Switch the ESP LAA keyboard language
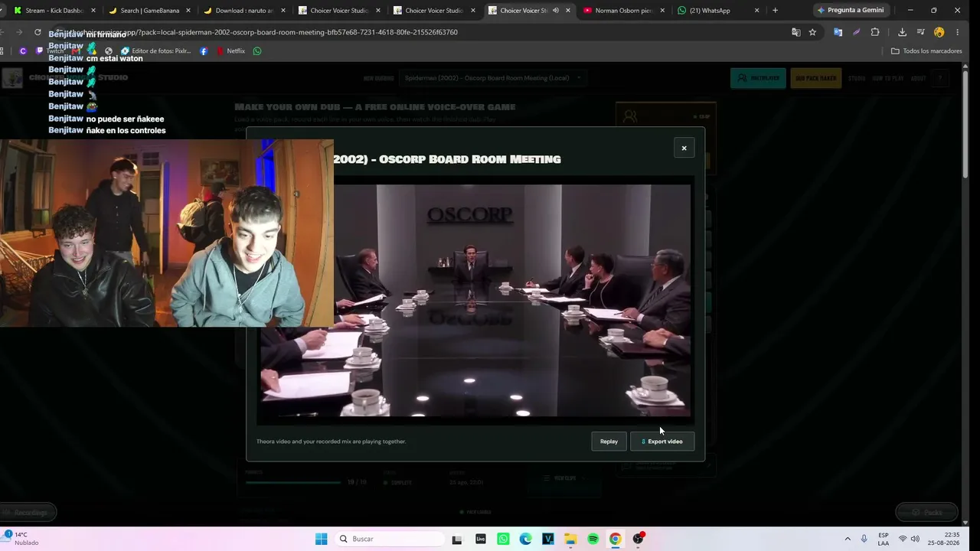Screen dimensions: 980x551 click(884, 539)
